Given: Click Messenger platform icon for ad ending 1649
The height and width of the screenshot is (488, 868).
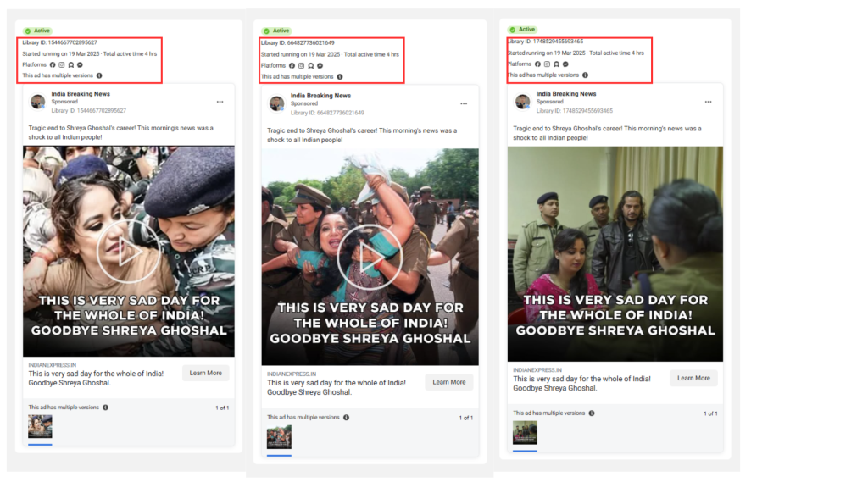Looking at the screenshot, I should 320,65.
